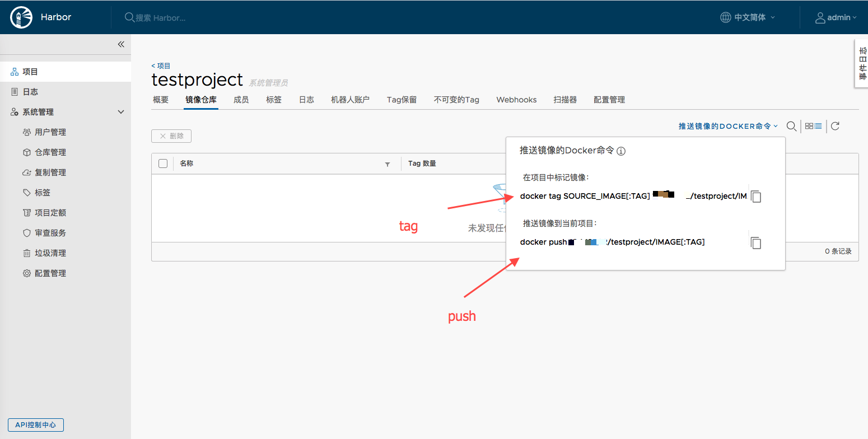Switch to the 成员 tab
Image resolution: width=868 pixels, height=439 pixels.
coord(241,100)
